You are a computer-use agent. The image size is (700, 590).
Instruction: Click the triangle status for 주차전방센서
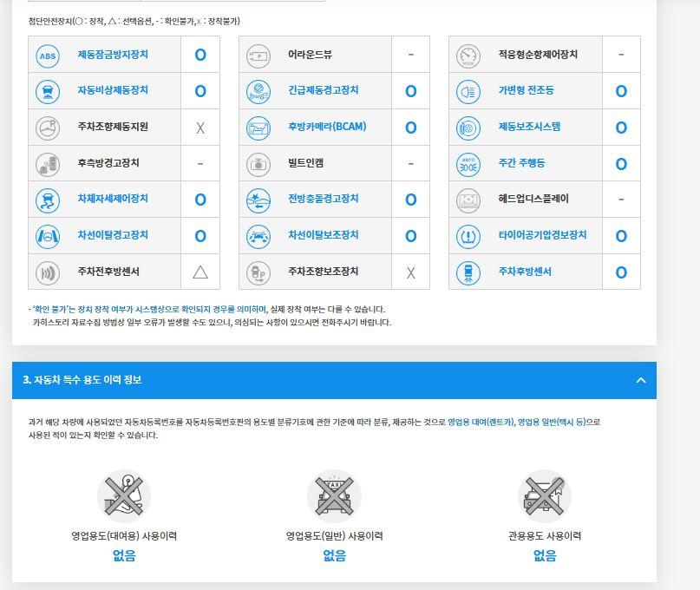click(200, 272)
